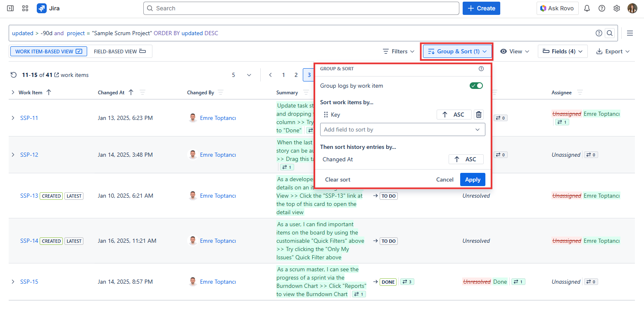Image resolution: width=644 pixels, height=311 pixels.
Task: Delete the Key sort field with trash icon
Action: (478, 115)
